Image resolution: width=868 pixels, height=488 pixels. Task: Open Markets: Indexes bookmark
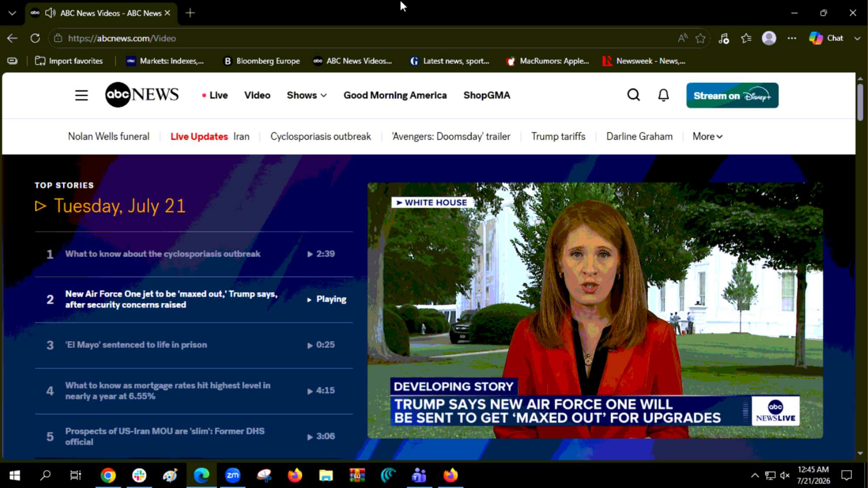coord(165,61)
